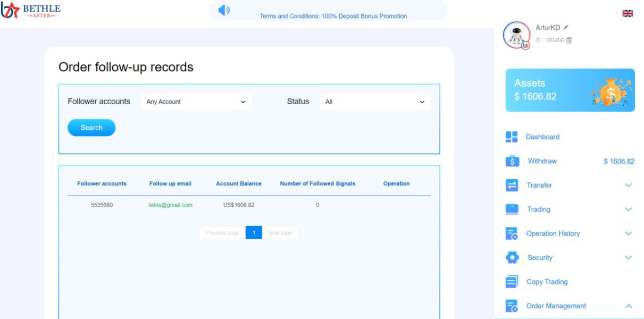This screenshot has width=644, height=319.
Task: Click the Follow up email column header
Action: [170, 183]
